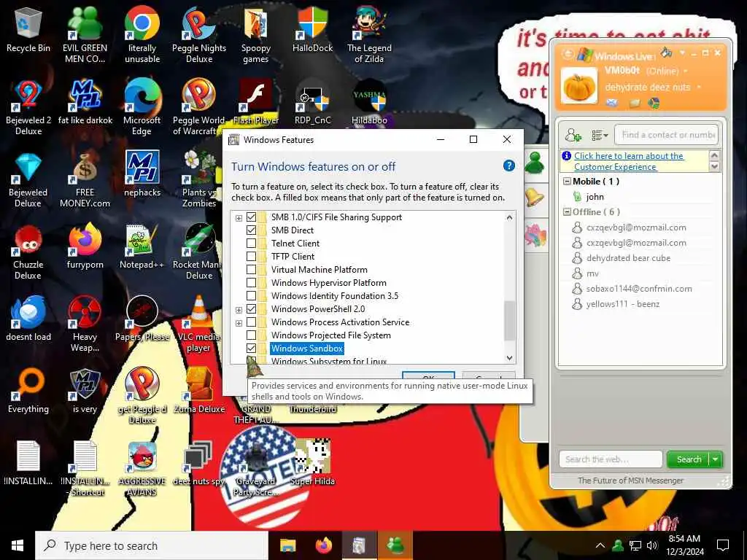This screenshot has height=560, width=747.
Task: Show hidden system tray icons
Action: coord(600,545)
